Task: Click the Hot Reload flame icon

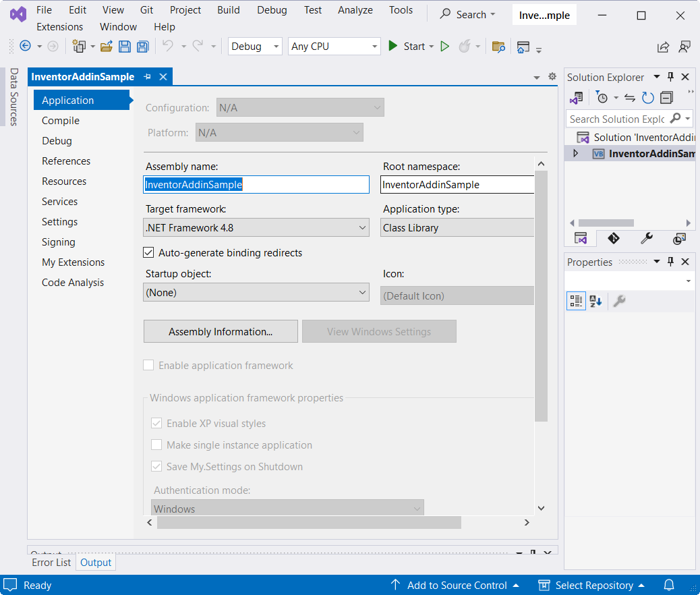Action: click(465, 46)
